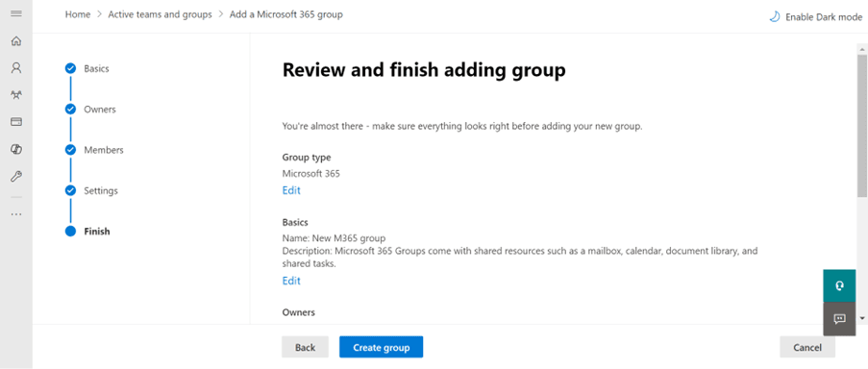Click the scrollbar up arrow
Screen dimensions: 868x369
[x=862, y=48]
